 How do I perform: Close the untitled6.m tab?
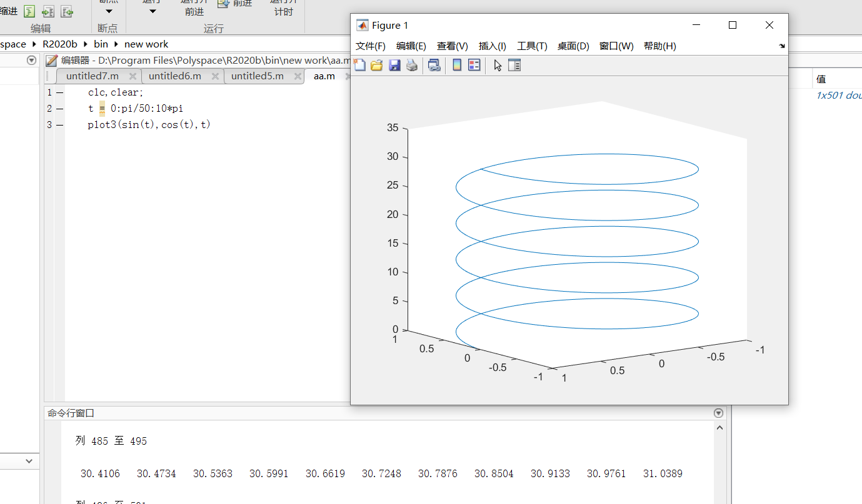215,76
